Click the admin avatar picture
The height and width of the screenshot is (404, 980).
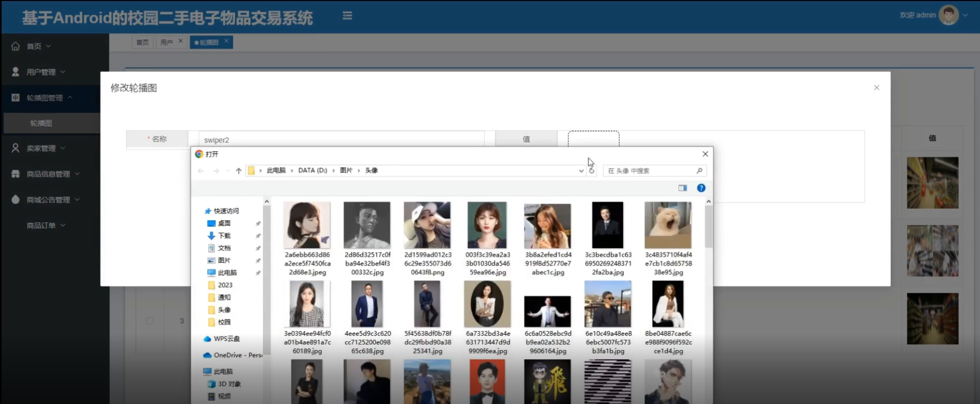[x=949, y=15]
